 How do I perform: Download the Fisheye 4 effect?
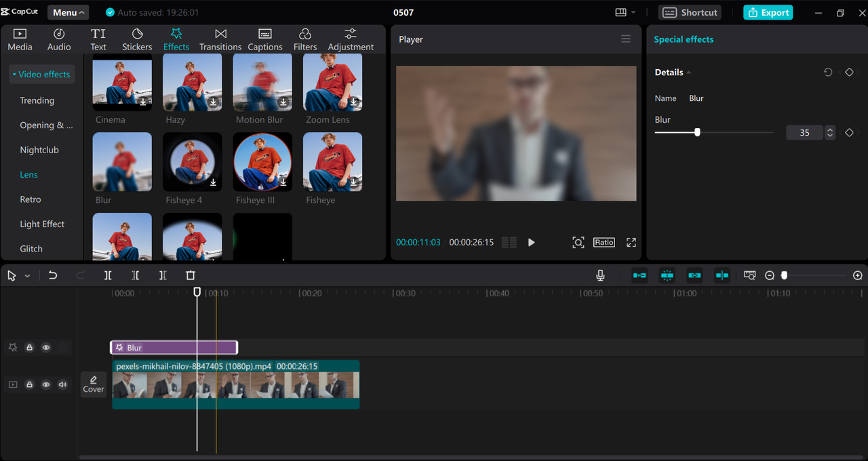(214, 182)
